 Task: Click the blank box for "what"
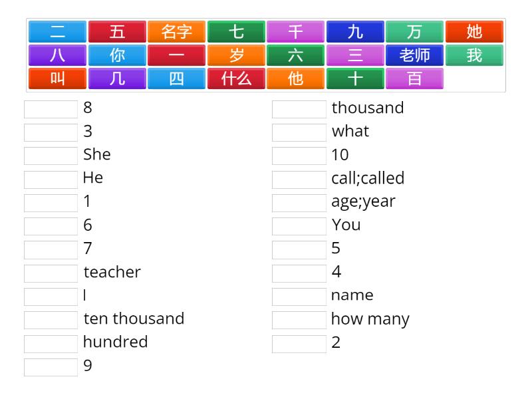(299, 132)
